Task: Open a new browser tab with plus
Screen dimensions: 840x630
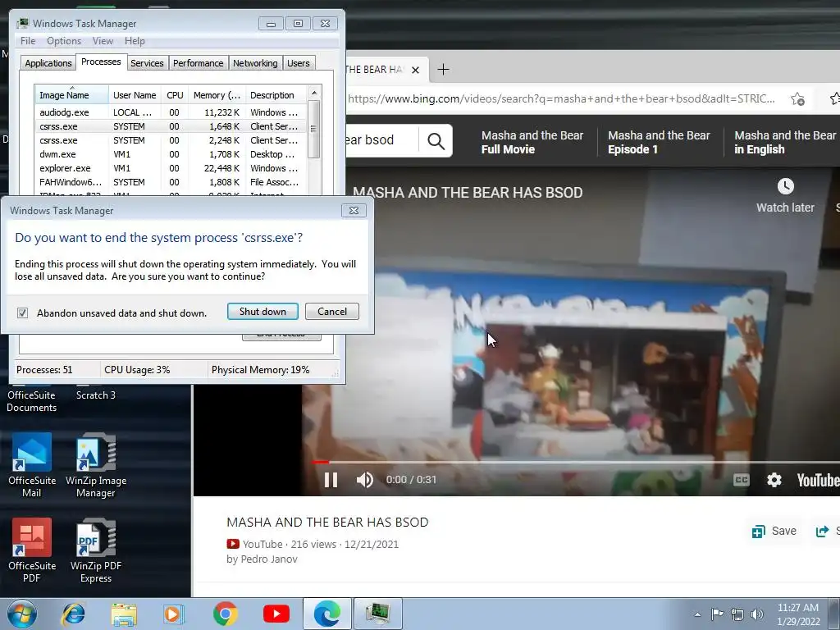Action: click(443, 70)
